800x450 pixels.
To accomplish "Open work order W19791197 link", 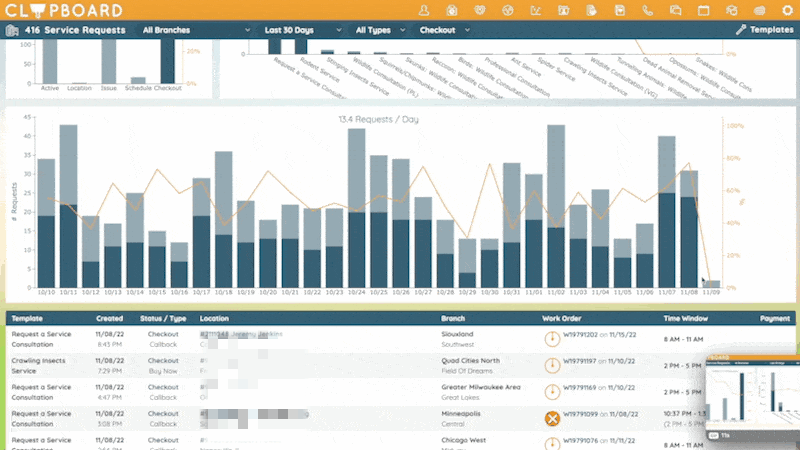I will point(580,361).
